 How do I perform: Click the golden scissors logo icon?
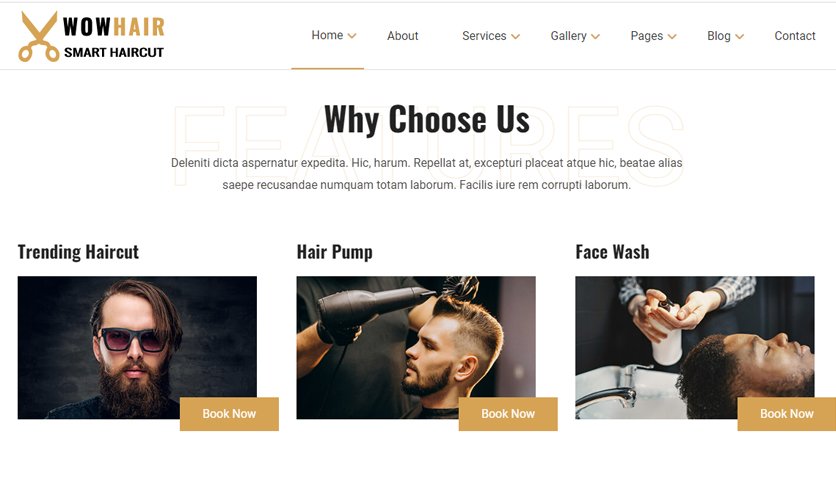[39, 36]
